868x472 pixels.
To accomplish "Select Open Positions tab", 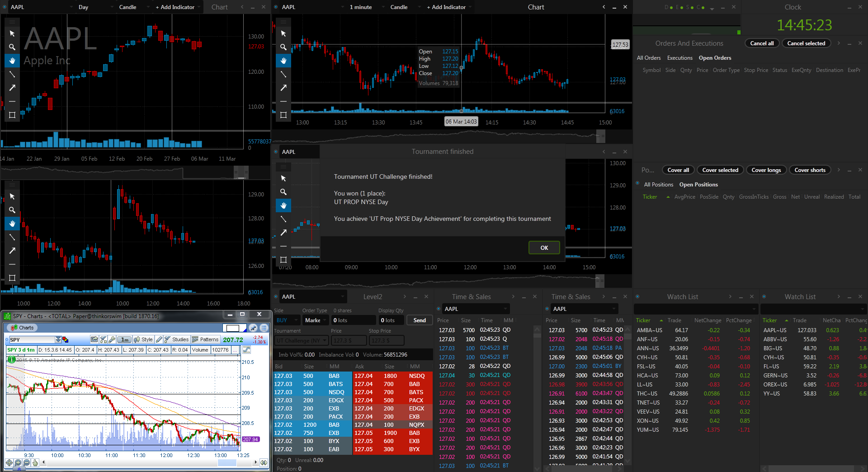I will click(x=698, y=185).
